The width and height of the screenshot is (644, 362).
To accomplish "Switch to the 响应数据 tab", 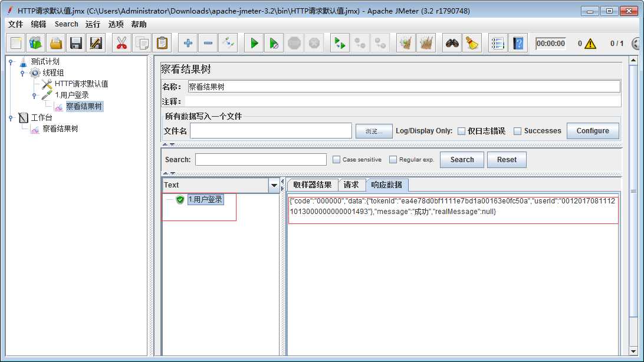I will coord(386,185).
